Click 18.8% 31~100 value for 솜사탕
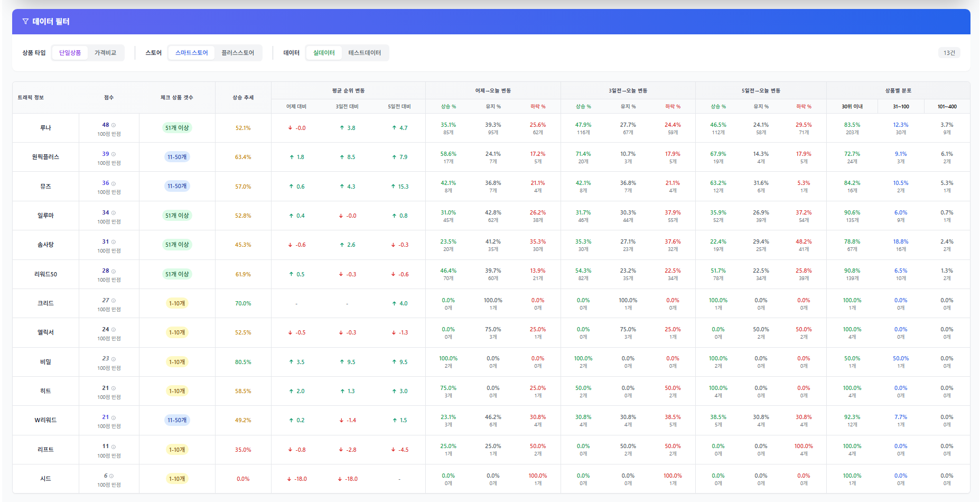The width and height of the screenshot is (980, 502). (901, 241)
